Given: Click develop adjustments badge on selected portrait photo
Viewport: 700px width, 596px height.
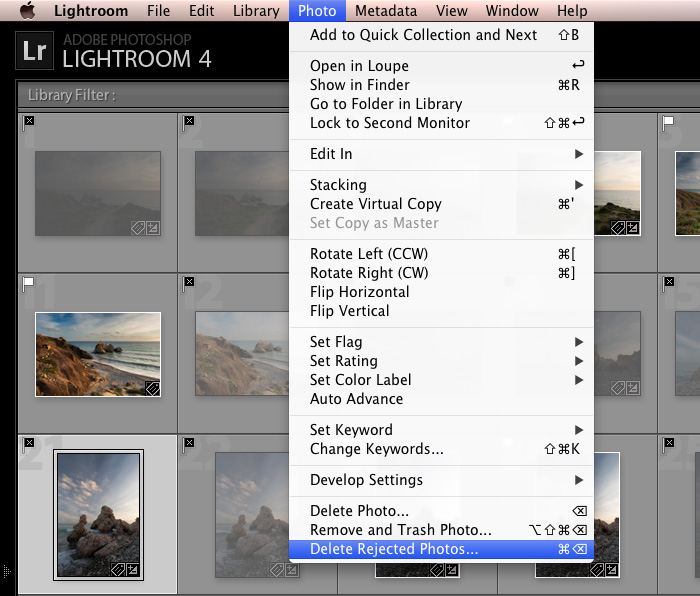Looking at the screenshot, I should coord(133,570).
